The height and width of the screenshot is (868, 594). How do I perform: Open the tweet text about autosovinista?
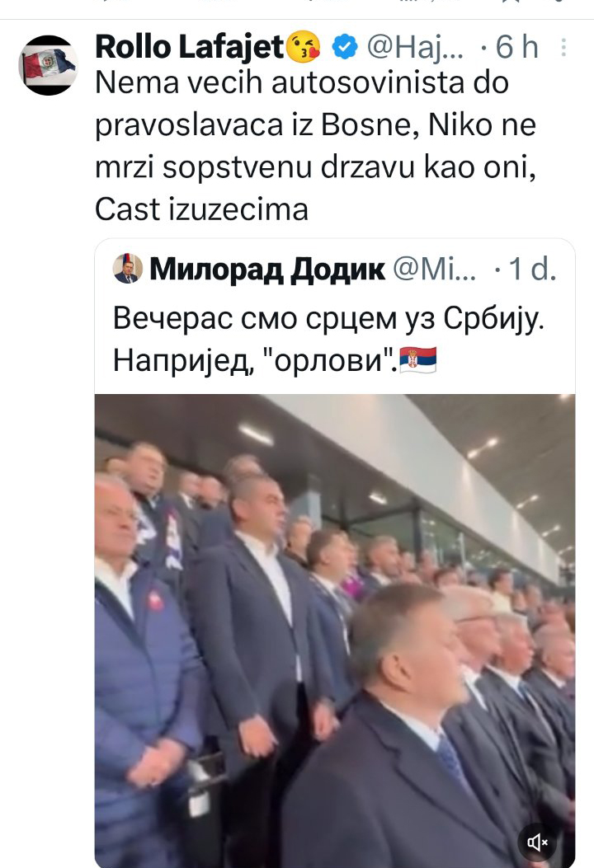[x=315, y=146]
